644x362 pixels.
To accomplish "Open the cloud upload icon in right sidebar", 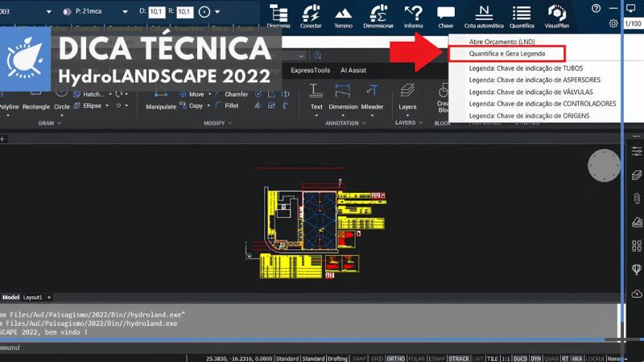I will click(x=637, y=294).
